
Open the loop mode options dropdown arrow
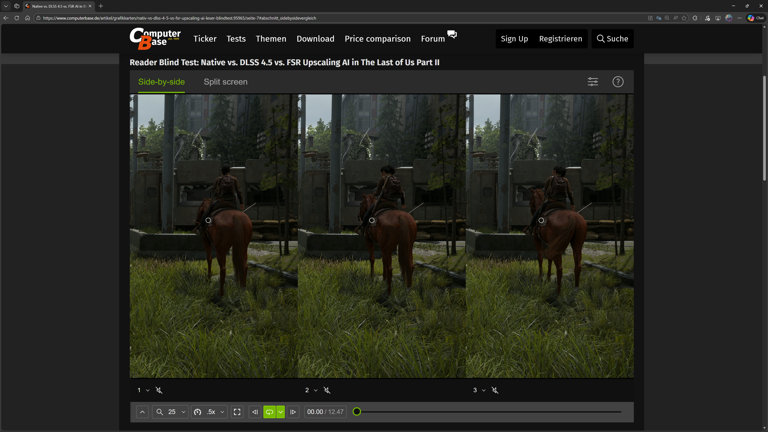click(281, 412)
